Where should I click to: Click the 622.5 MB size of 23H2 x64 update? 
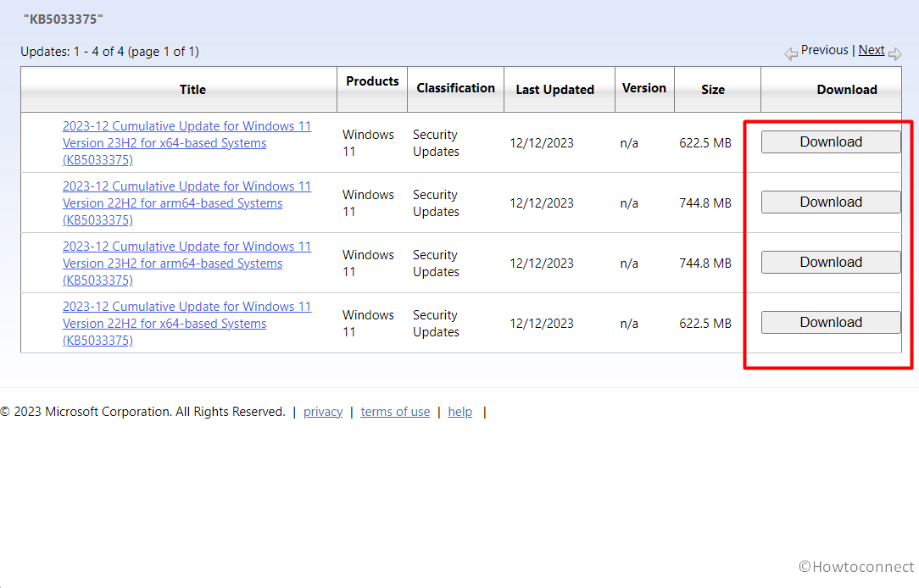[x=705, y=143]
